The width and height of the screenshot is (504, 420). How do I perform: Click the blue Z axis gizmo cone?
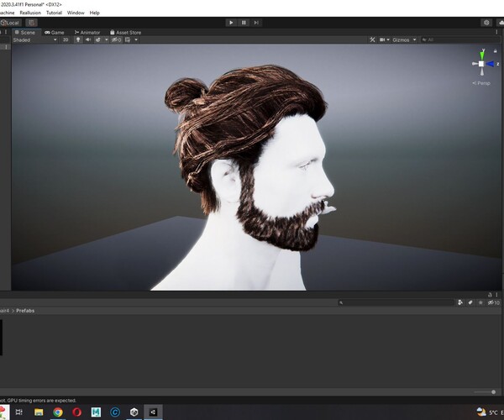click(490, 64)
